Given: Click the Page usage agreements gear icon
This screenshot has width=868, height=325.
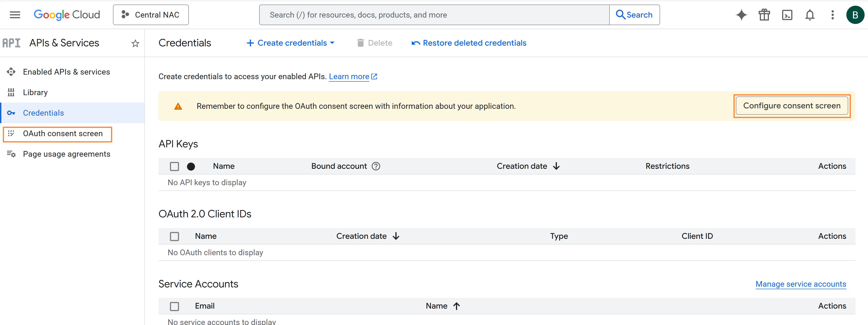Looking at the screenshot, I should point(11,154).
